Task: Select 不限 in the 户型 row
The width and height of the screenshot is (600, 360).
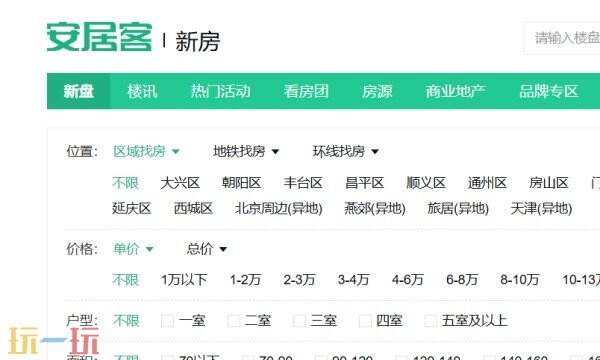Action: pyautogui.click(x=126, y=321)
